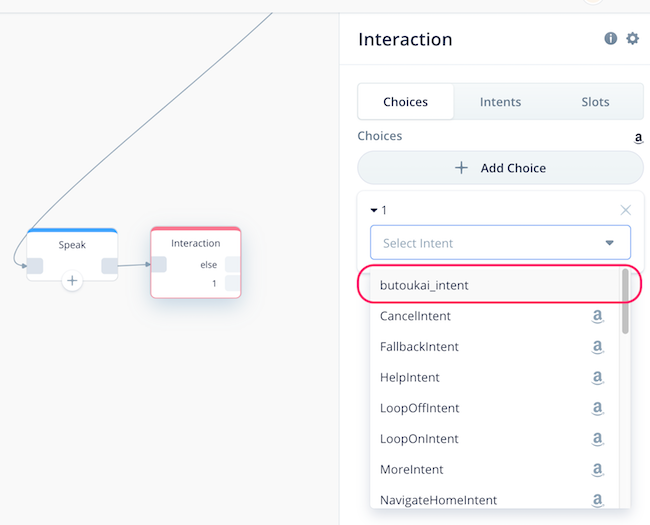Click the Add Choice button
The height and width of the screenshot is (525, 650).
(x=500, y=168)
